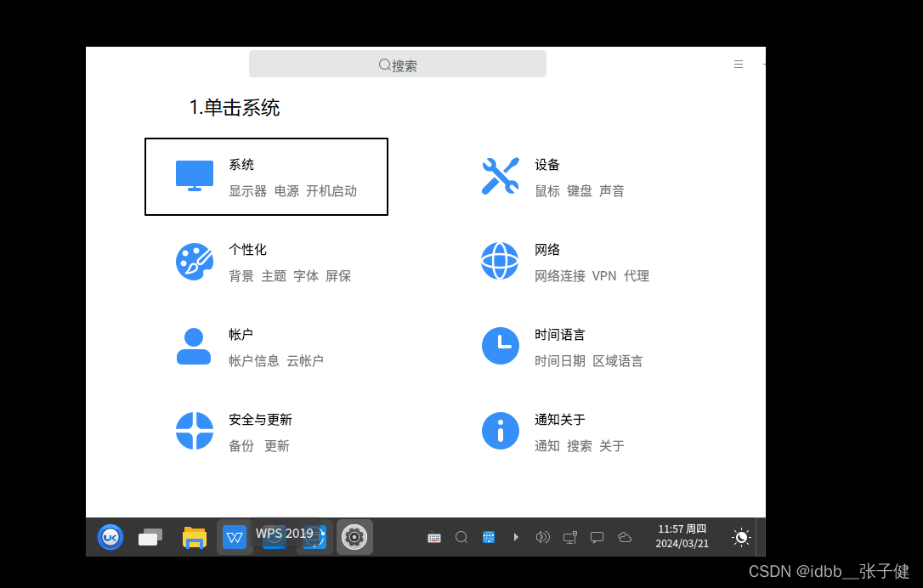Open 电源 power settings
This screenshot has height=588, width=923.
pos(286,191)
